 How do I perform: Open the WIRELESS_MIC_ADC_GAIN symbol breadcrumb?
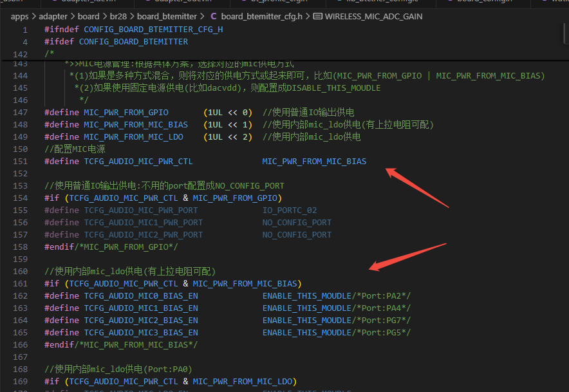373,16
